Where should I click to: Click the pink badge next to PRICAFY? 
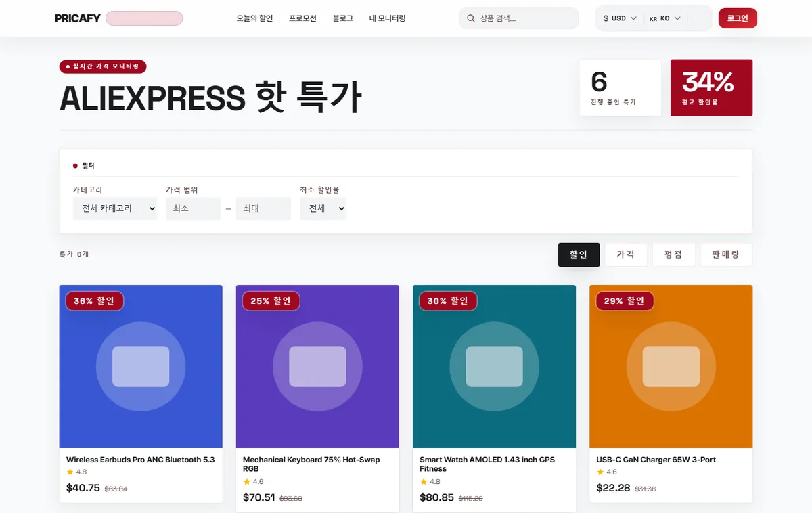click(x=144, y=18)
